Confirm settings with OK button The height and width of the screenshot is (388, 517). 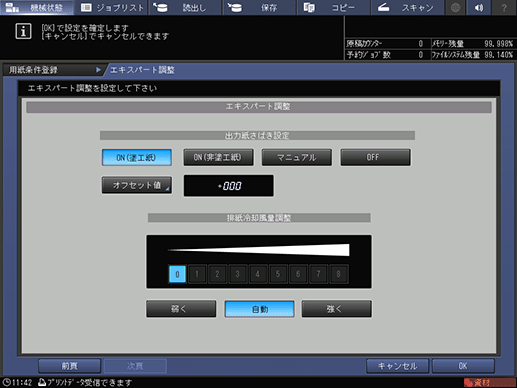click(463, 366)
